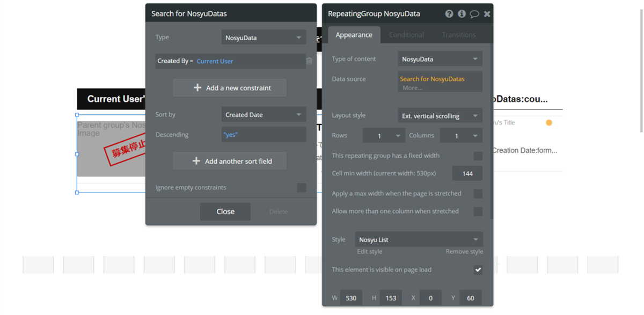
Task: Click the Remove style link
Action: click(x=464, y=252)
